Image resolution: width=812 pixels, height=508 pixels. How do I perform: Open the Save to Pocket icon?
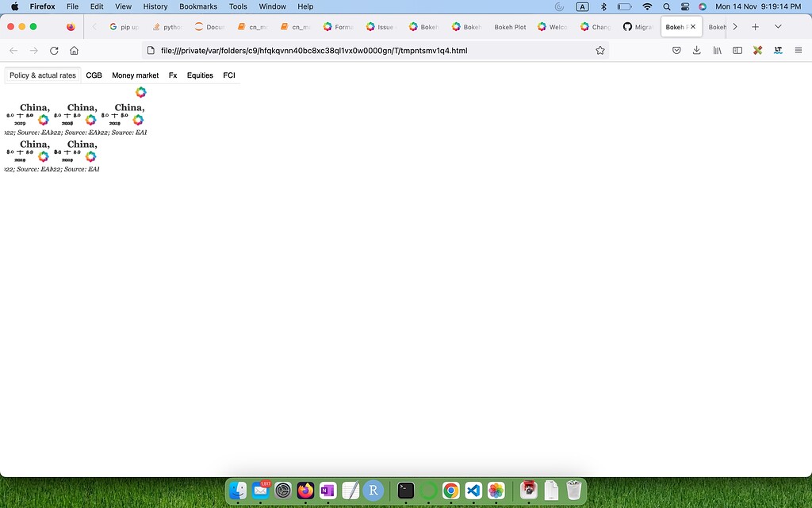point(676,50)
